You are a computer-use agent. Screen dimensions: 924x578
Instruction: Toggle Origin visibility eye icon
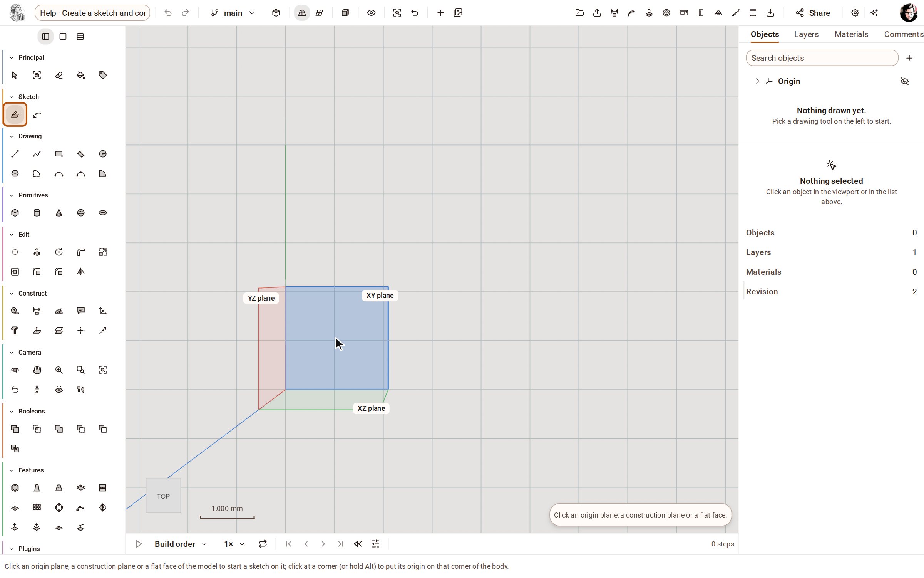[x=904, y=81]
